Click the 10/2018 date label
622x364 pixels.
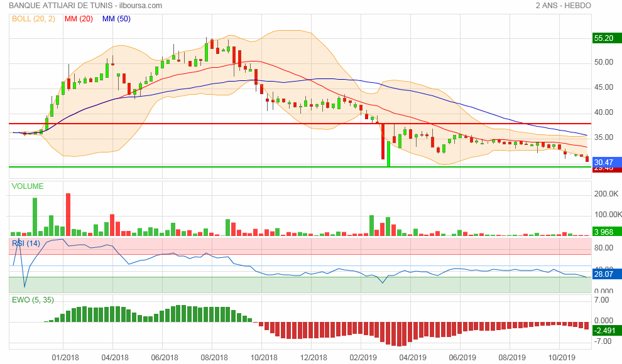tap(264, 358)
